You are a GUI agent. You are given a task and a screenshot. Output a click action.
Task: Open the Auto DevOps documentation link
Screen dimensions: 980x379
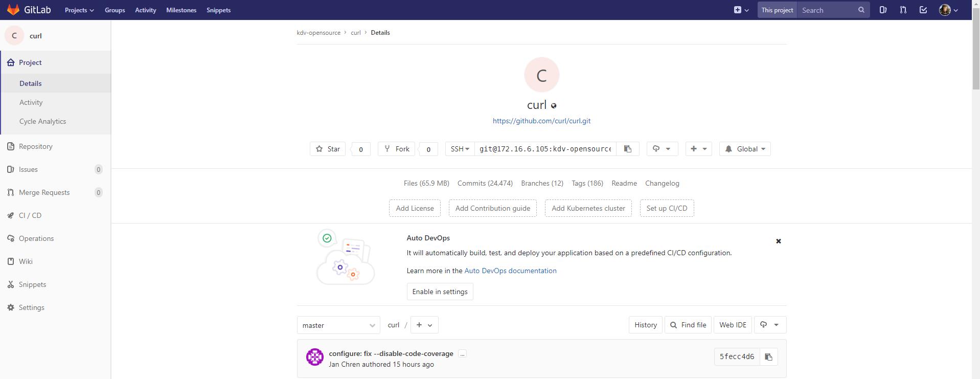click(510, 271)
